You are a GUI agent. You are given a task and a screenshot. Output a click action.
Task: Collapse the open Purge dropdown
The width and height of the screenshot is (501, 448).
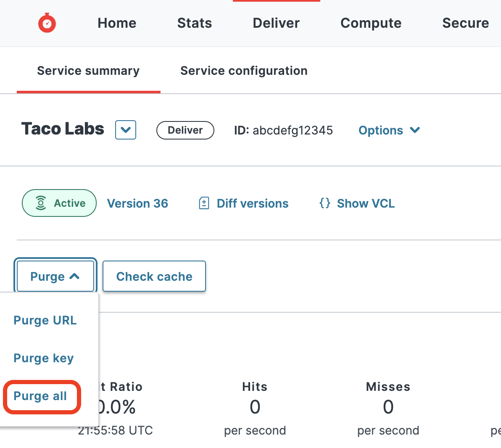55,276
